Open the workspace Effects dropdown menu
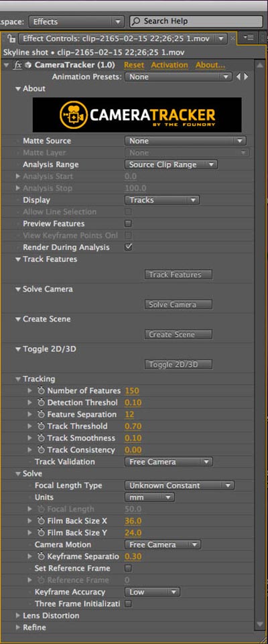The width and height of the screenshot is (268, 644). [x=76, y=21]
